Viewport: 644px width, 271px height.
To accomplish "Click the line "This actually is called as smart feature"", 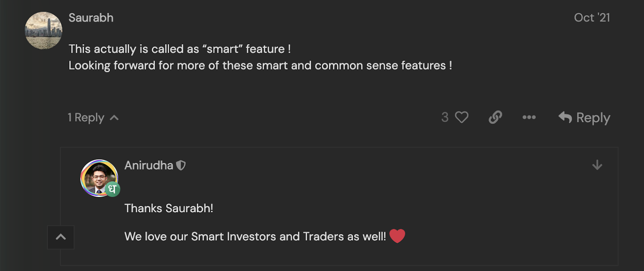I will (x=180, y=49).
